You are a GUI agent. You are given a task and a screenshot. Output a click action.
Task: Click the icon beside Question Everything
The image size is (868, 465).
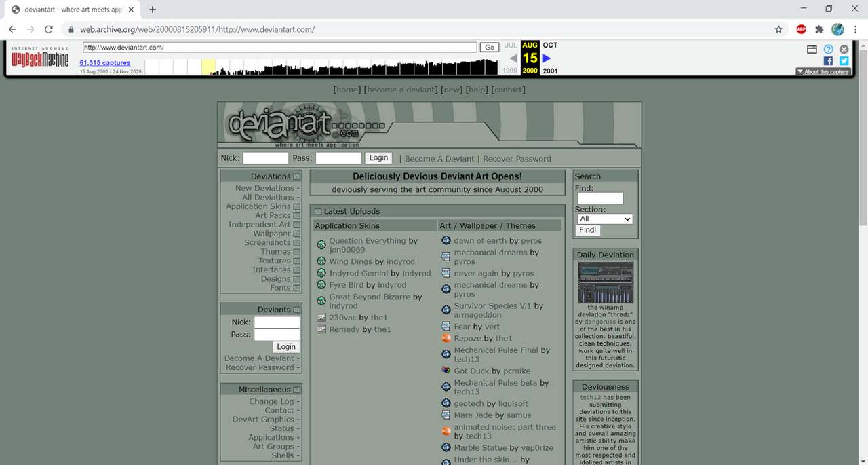pos(321,244)
